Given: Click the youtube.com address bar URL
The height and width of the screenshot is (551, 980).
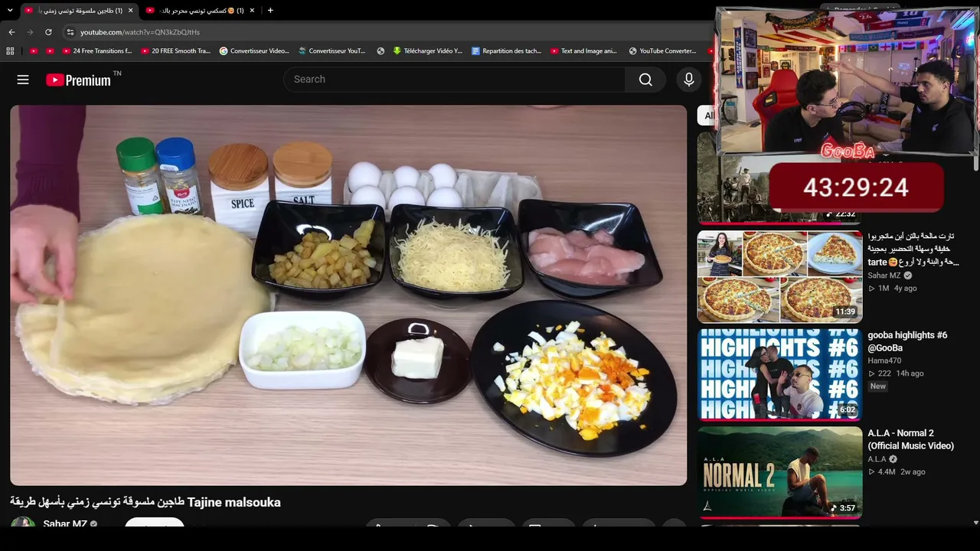Looking at the screenshot, I should pos(140,32).
